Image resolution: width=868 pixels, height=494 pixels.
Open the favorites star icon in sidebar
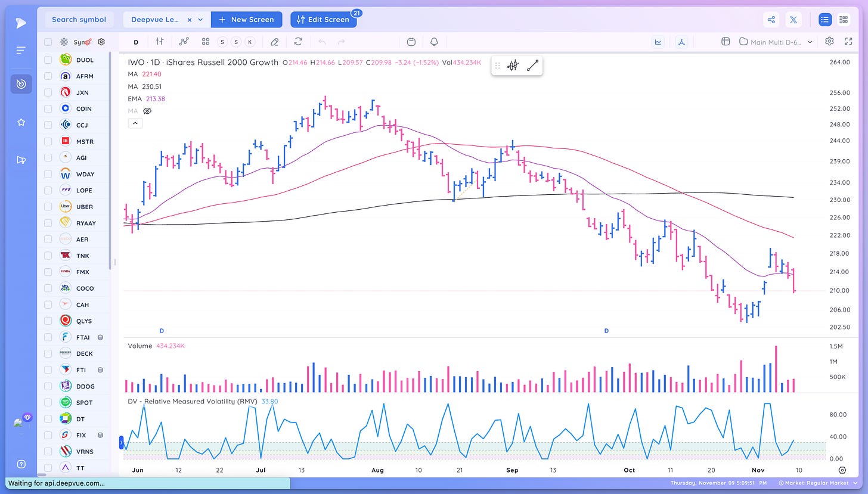(21, 122)
